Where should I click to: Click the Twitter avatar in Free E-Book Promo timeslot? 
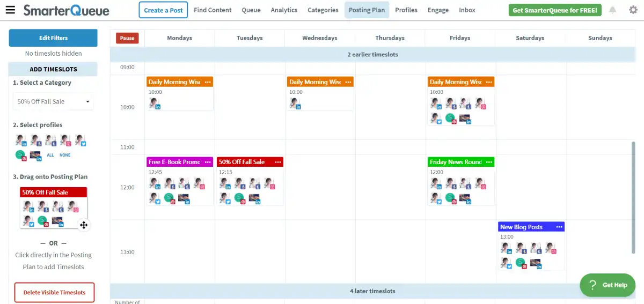click(x=154, y=198)
